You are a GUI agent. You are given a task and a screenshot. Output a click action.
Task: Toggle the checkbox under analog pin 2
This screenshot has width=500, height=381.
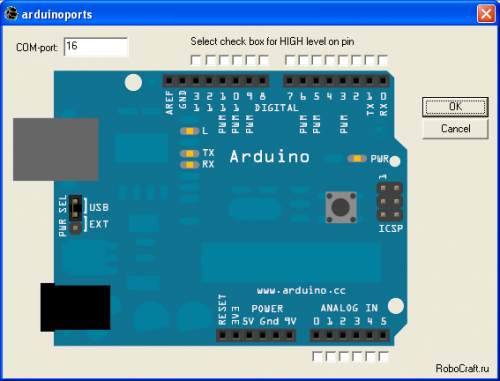click(x=344, y=357)
